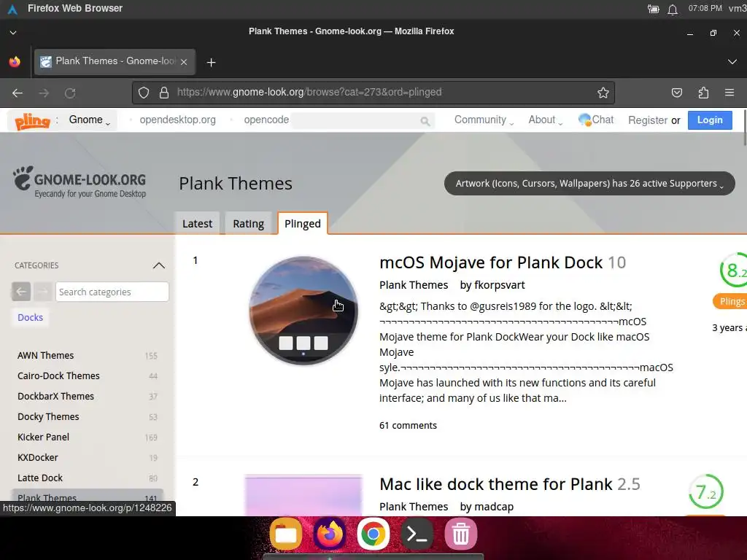Open the list all tabs chevron

(732, 62)
